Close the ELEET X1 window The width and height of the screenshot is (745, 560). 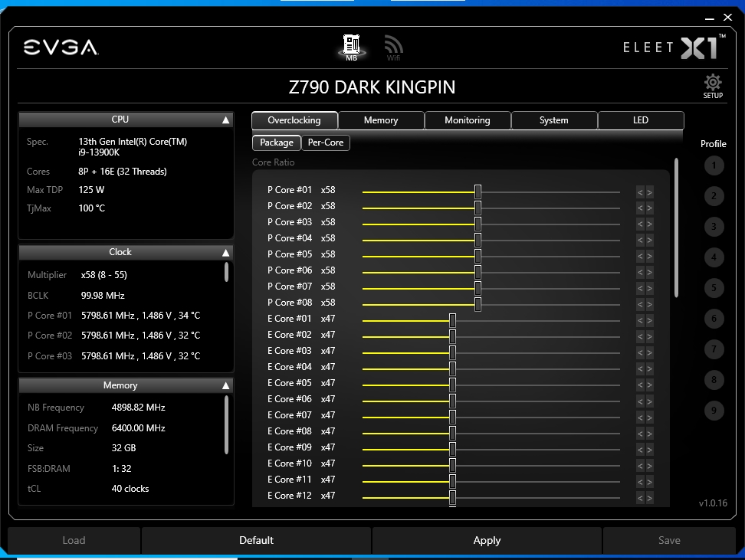coord(727,18)
